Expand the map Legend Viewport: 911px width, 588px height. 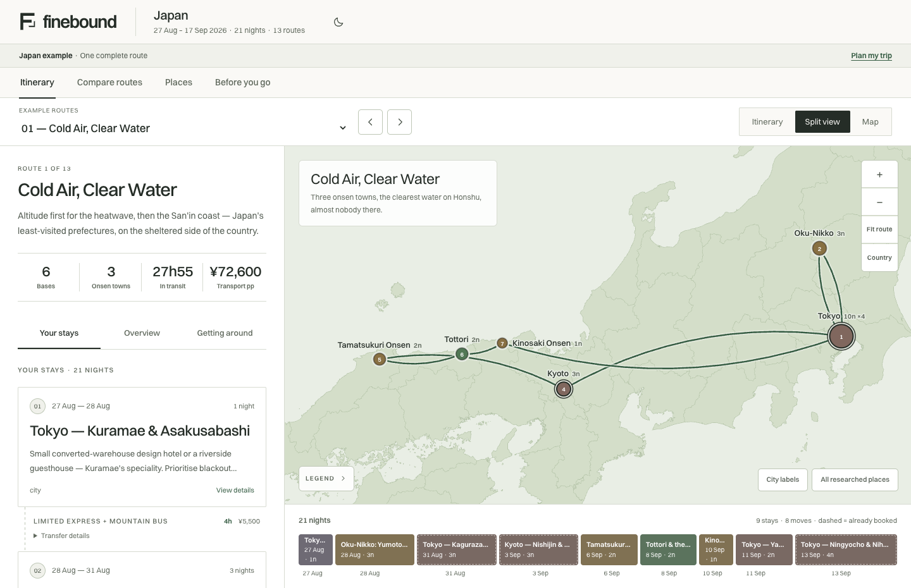(326, 479)
